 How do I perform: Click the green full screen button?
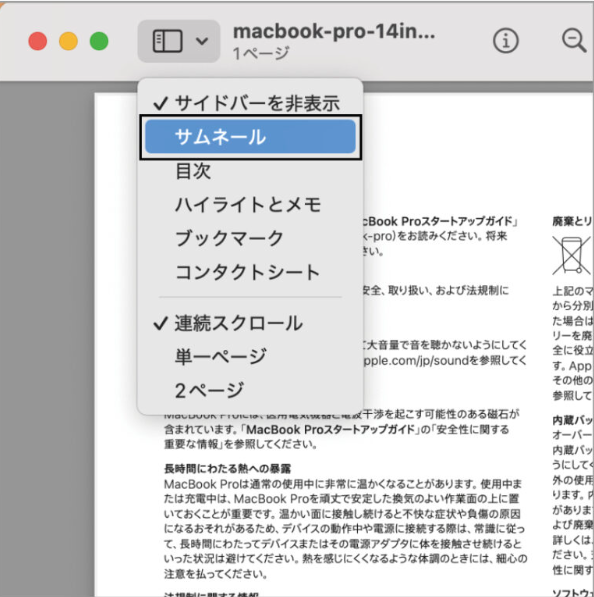coord(99,41)
